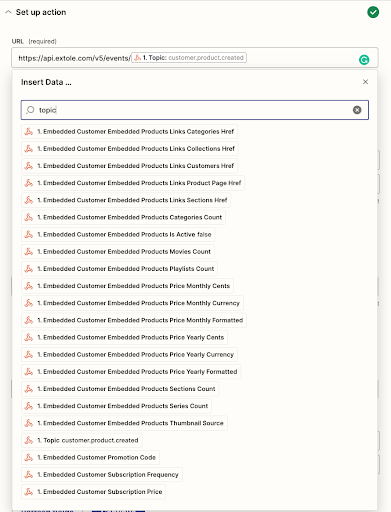Insert Topic customer.product.created from list

[82, 440]
